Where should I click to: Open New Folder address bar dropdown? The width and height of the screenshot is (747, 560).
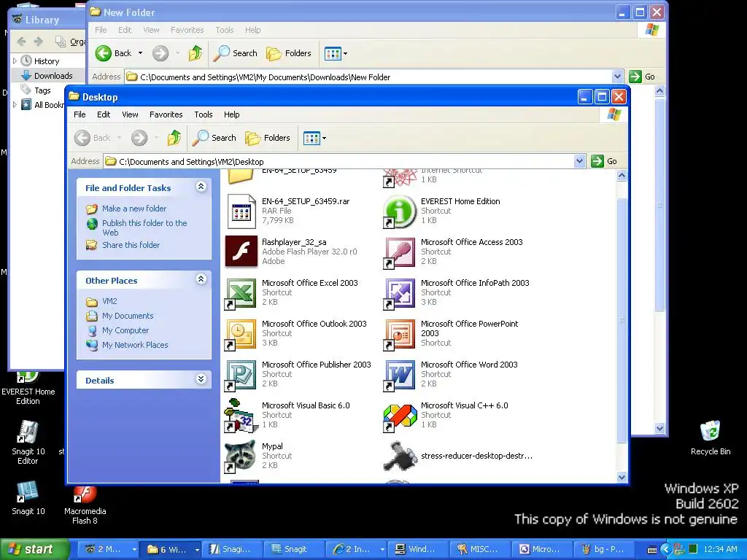[x=617, y=77]
